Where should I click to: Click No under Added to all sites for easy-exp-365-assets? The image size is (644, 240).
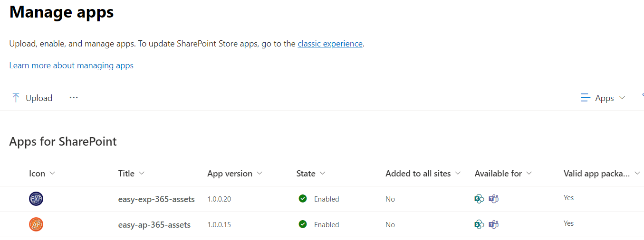[x=390, y=199]
